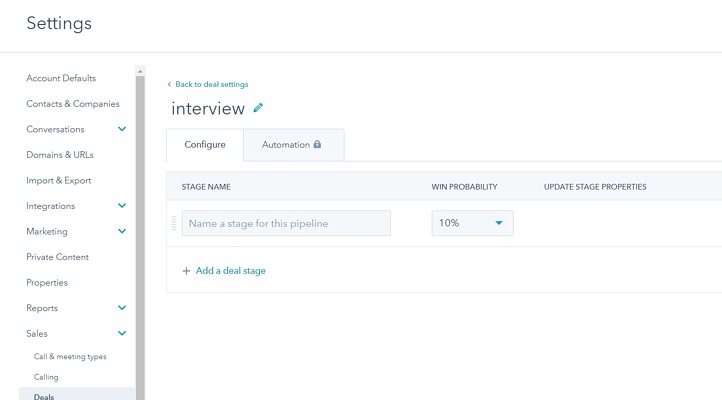722x400 pixels.
Task: Open Import & Export settings
Action: (x=58, y=180)
